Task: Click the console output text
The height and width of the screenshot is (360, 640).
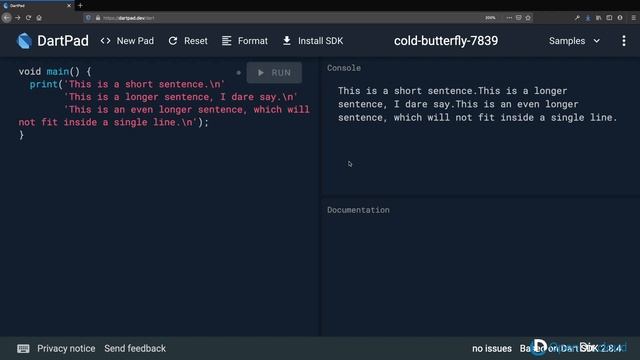Action: pyautogui.click(x=478, y=104)
